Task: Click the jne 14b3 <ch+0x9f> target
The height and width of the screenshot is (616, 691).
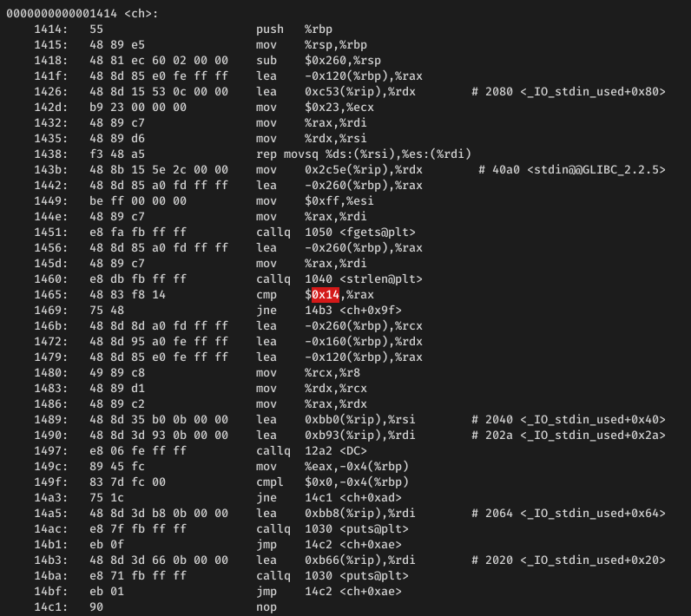Action: tap(353, 311)
